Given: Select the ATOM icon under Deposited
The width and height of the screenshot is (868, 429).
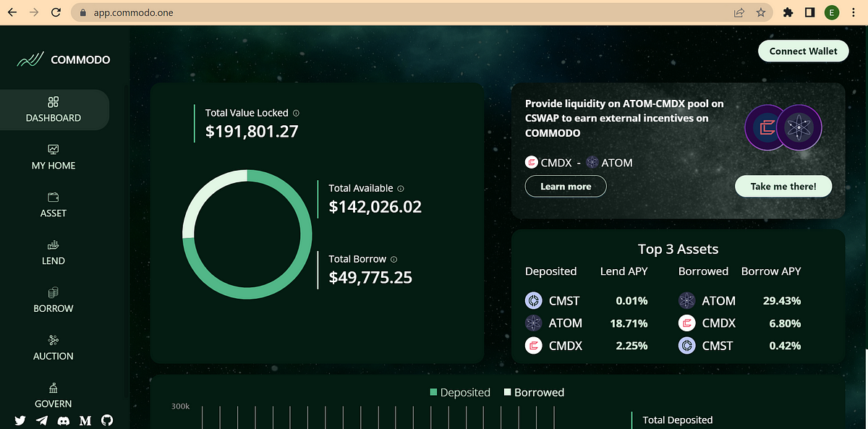Looking at the screenshot, I should click(x=534, y=323).
